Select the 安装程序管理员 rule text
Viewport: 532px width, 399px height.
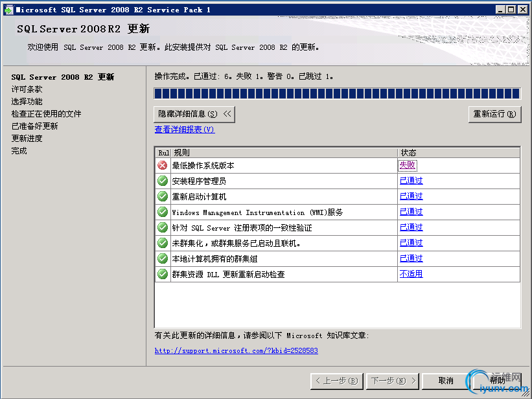[x=199, y=181]
